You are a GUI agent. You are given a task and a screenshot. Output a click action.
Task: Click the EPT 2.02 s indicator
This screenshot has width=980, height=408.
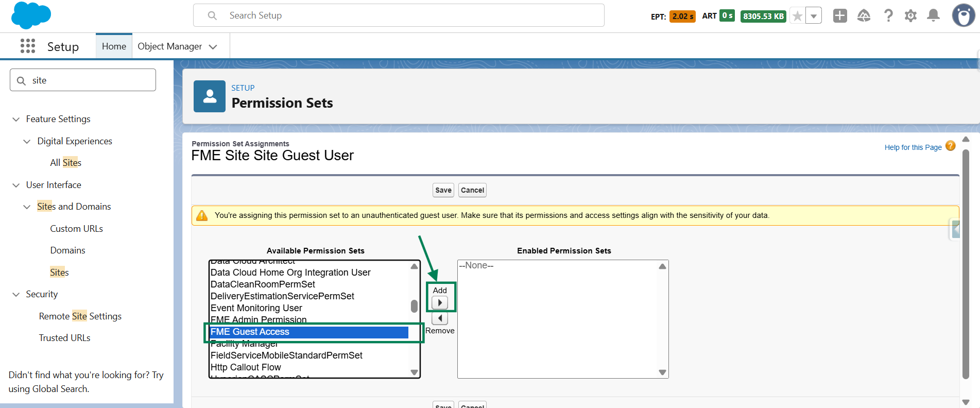coord(682,16)
